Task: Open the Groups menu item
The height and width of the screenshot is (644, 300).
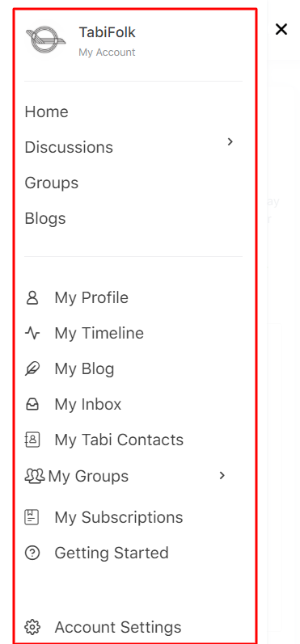Action: click(52, 183)
